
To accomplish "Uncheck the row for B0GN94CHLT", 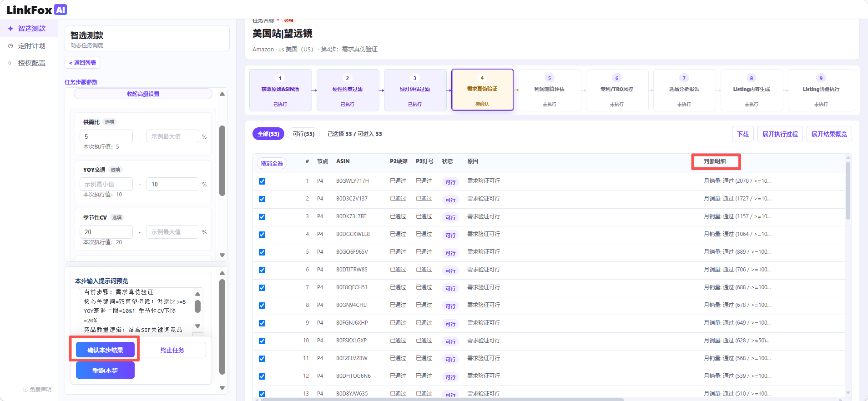I will [x=262, y=306].
